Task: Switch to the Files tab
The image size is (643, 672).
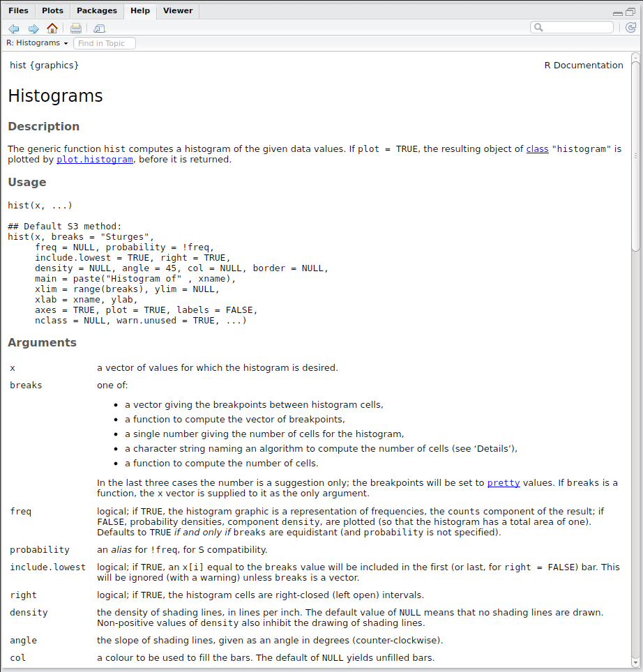Action: point(18,10)
